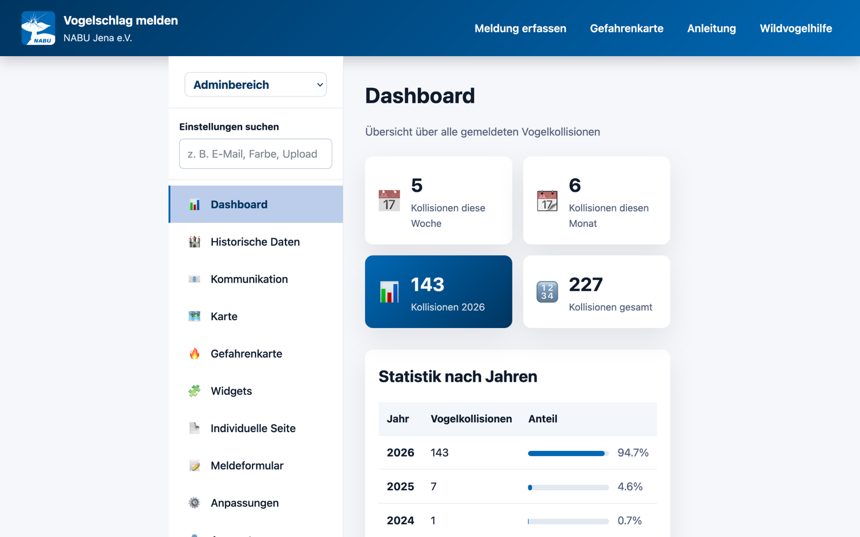Viewport: 860px width, 537px height.
Task: Click the Statistik nach Jahren heading
Action: tap(458, 377)
